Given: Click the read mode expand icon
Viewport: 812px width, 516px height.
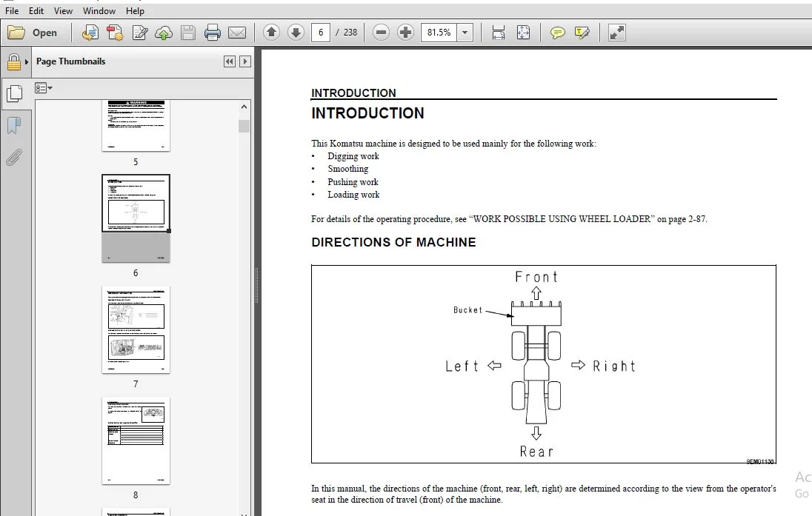Looking at the screenshot, I should click(x=616, y=33).
